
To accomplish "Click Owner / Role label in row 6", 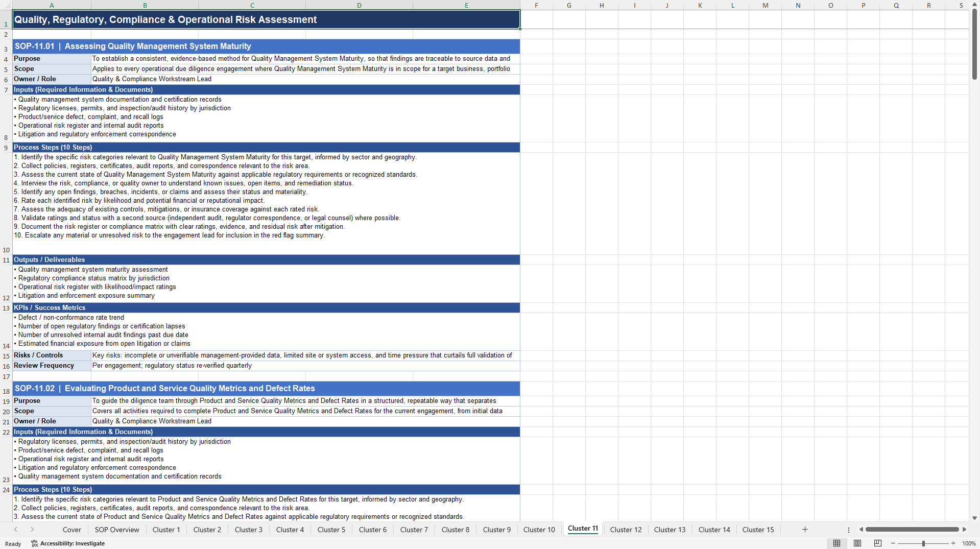I will click(x=52, y=79).
